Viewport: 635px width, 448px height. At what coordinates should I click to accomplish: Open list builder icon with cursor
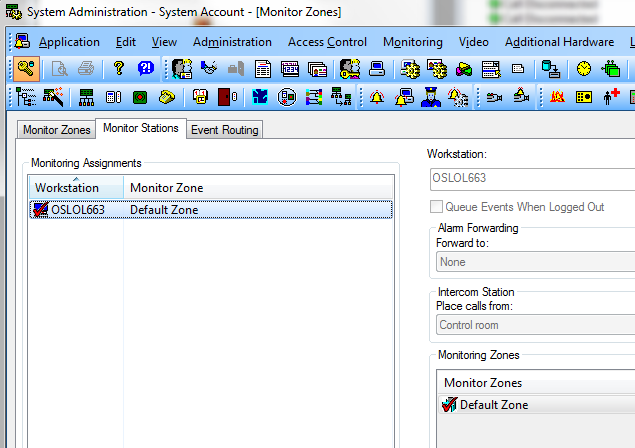tap(491, 69)
